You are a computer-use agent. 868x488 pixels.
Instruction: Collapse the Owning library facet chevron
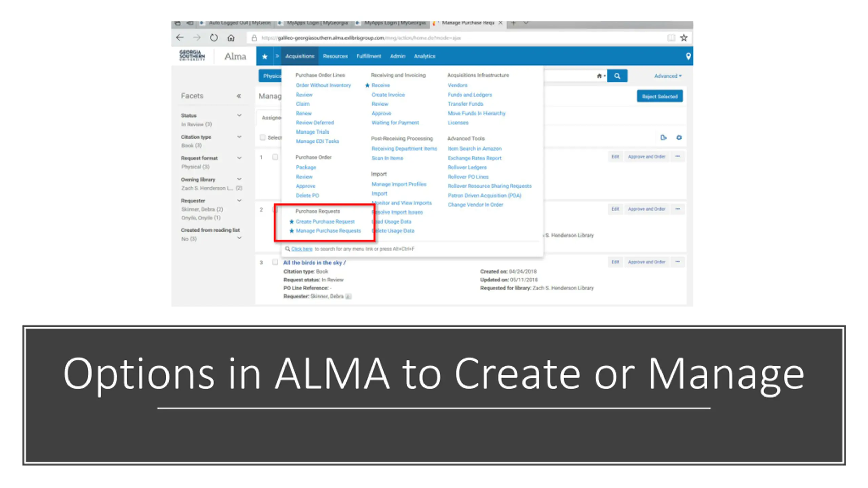click(239, 179)
